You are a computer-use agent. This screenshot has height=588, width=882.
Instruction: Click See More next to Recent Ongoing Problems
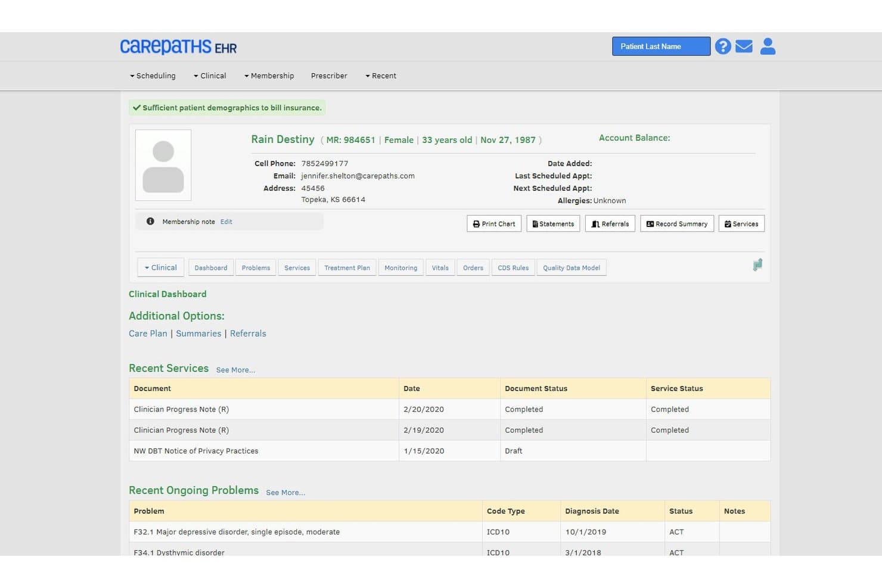coord(285,493)
